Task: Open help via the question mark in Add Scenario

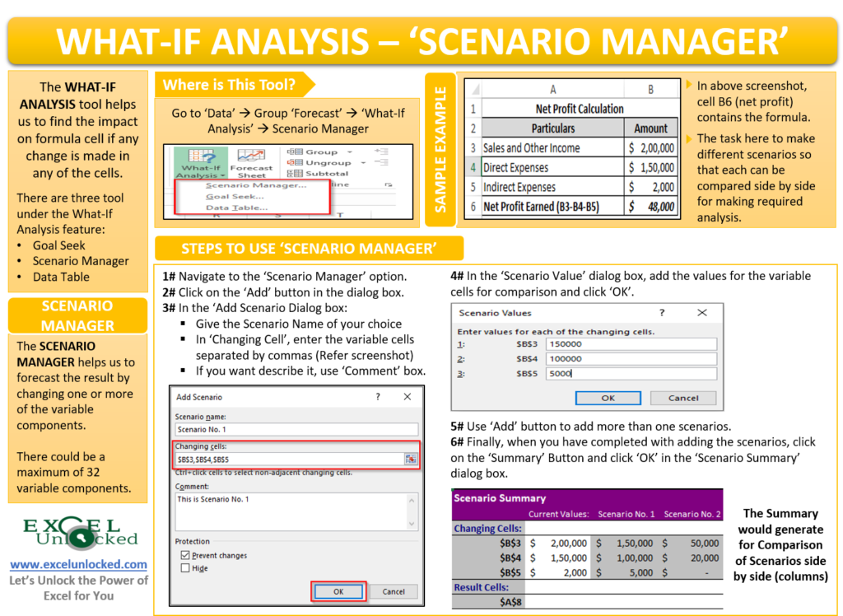Action: 377,396
